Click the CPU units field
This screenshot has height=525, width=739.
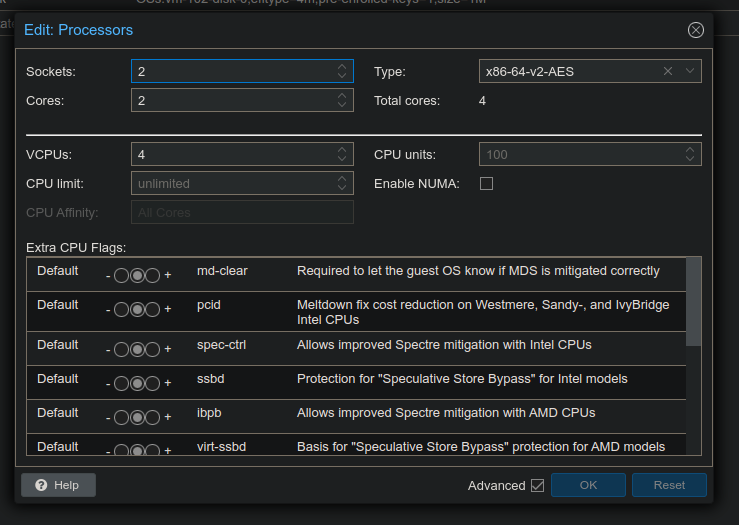click(x=580, y=155)
